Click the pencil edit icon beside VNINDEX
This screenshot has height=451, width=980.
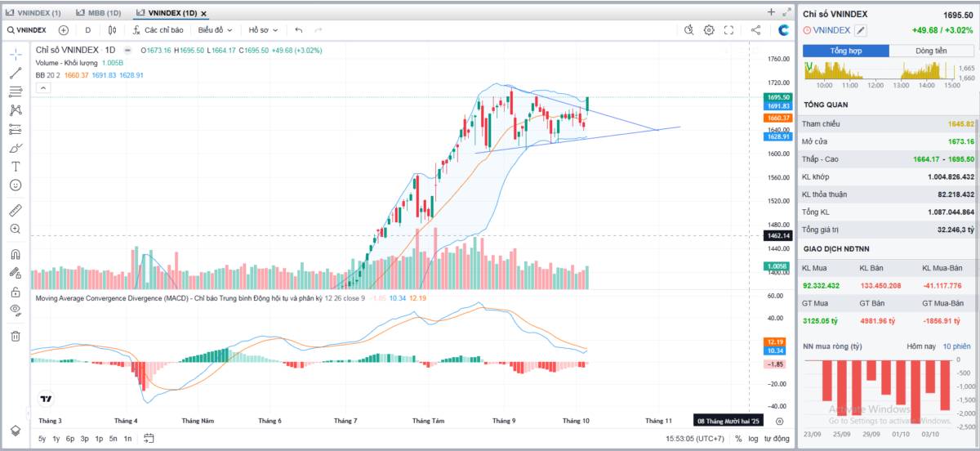[861, 30]
